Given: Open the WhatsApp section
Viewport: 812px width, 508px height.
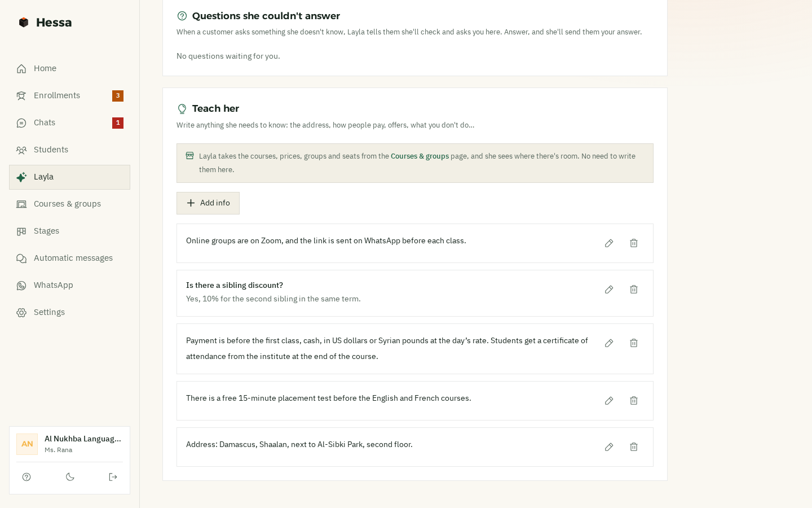Looking at the screenshot, I should 69,286.
